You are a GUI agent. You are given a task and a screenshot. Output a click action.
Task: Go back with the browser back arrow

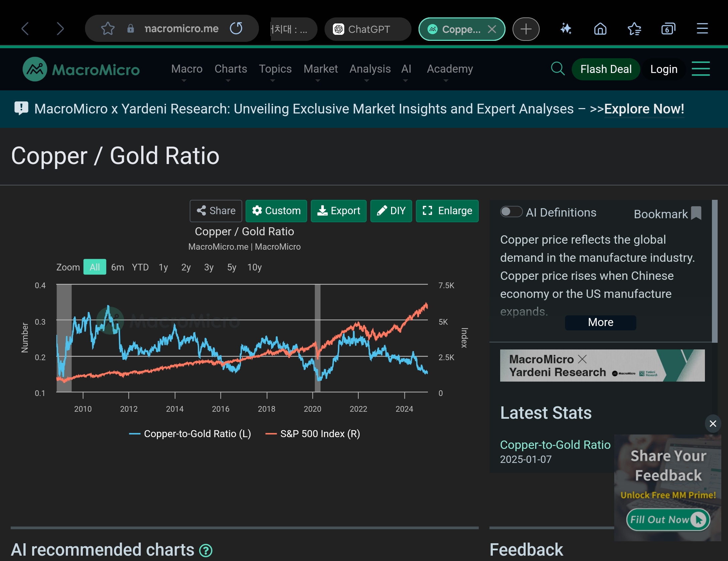25,29
